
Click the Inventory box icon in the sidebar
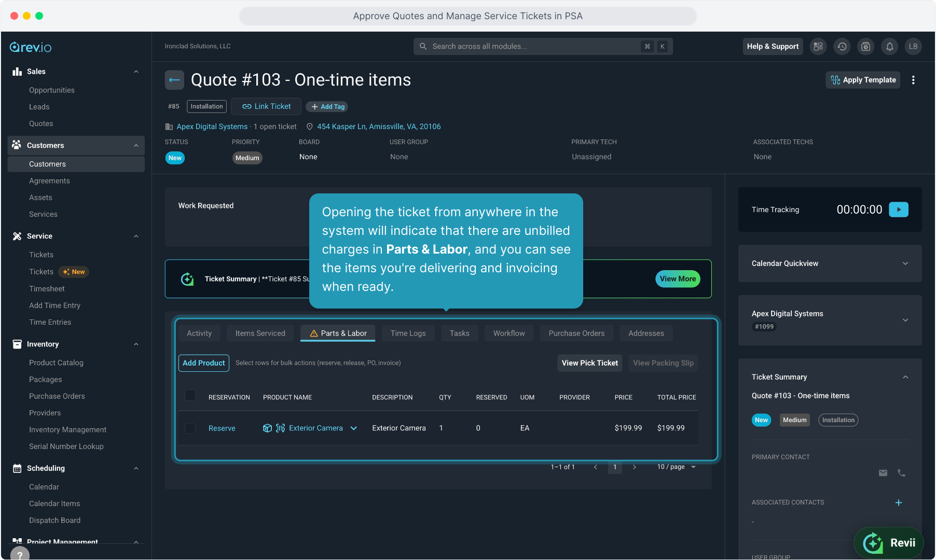[17, 344]
